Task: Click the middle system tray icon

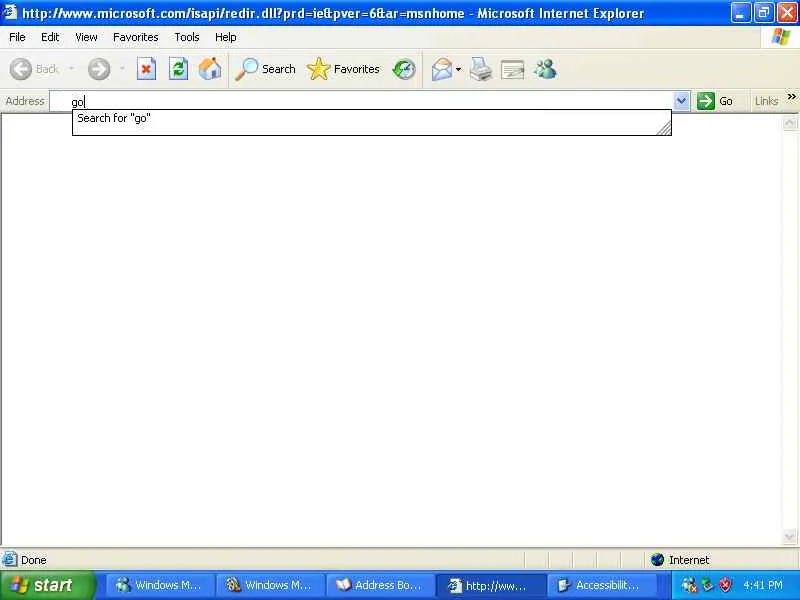Action: point(707,585)
